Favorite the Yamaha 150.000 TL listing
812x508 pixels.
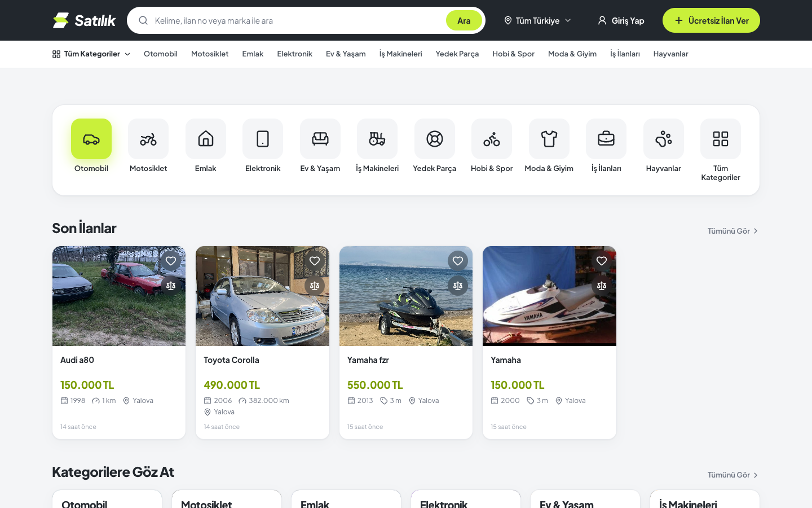click(x=602, y=261)
